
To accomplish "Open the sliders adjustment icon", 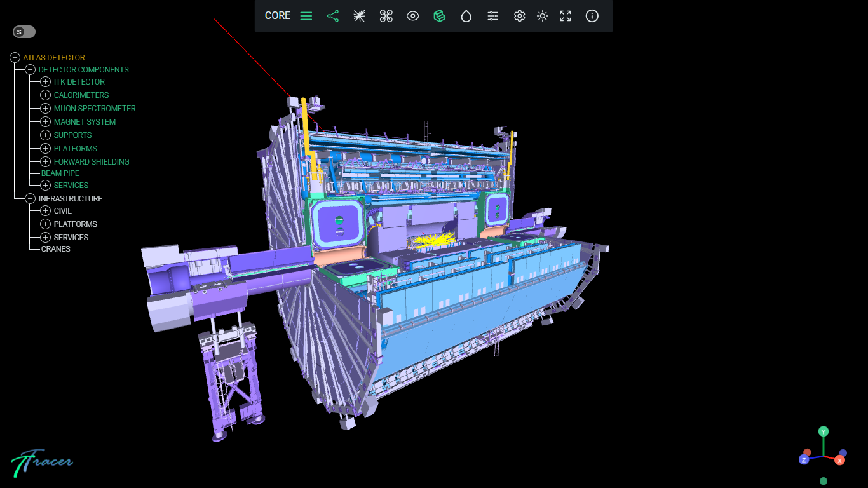I will [493, 16].
